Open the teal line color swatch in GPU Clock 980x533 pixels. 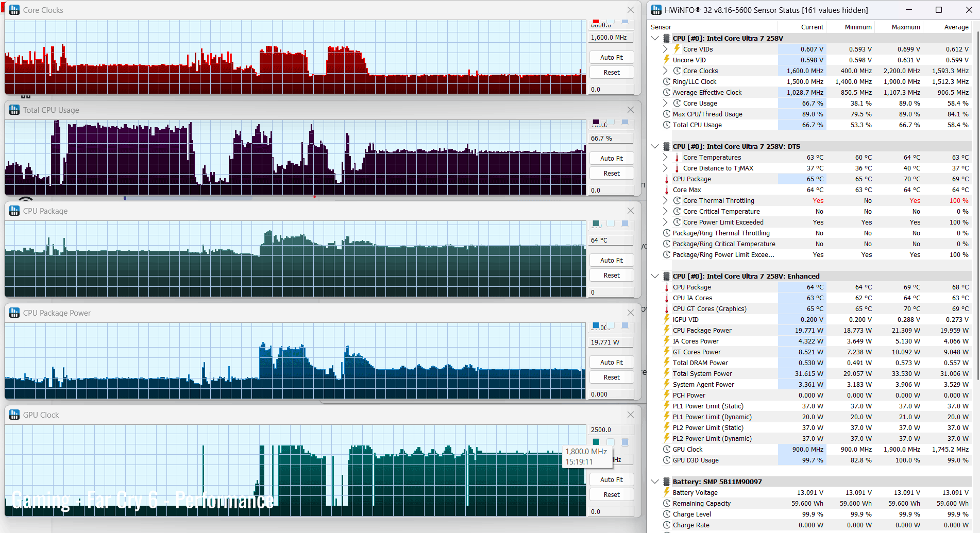[x=596, y=442]
